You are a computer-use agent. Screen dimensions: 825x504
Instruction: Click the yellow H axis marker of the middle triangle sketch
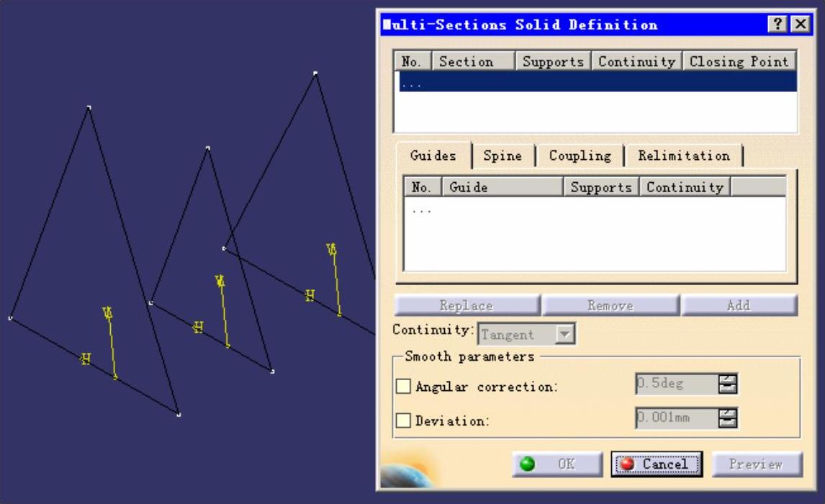198,327
